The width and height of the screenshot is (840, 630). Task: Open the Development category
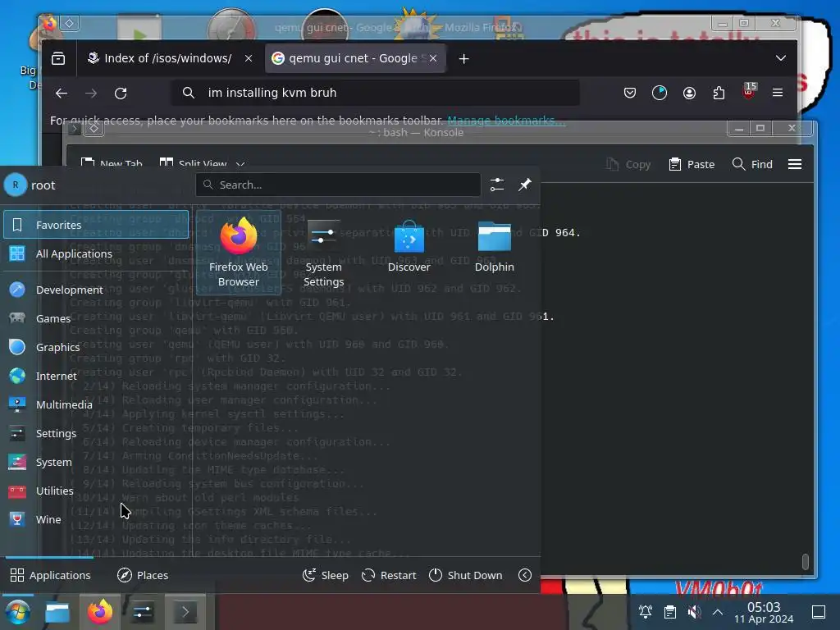click(96, 290)
